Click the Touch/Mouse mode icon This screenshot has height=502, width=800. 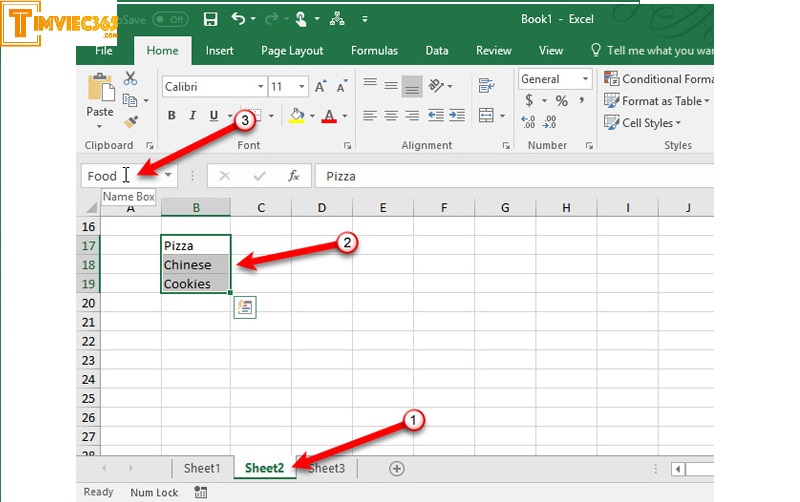pos(301,19)
